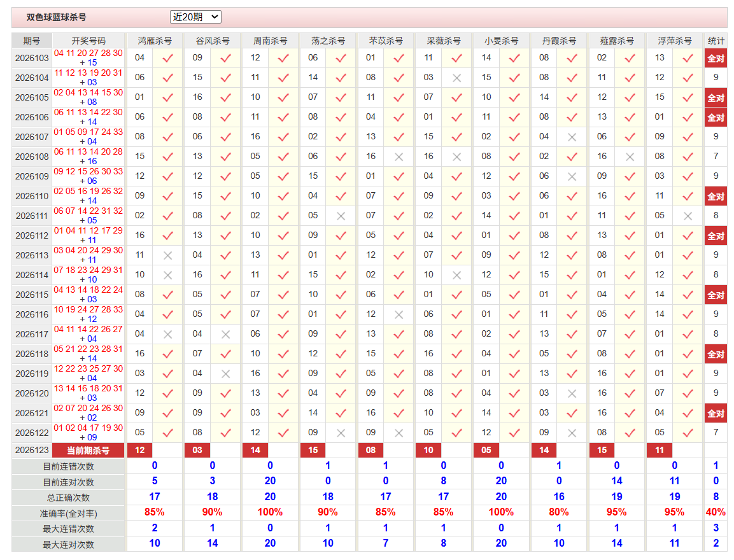Click the red 03 badge under 谷风杀号
This screenshot has width=734, height=560.
(x=197, y=450)
